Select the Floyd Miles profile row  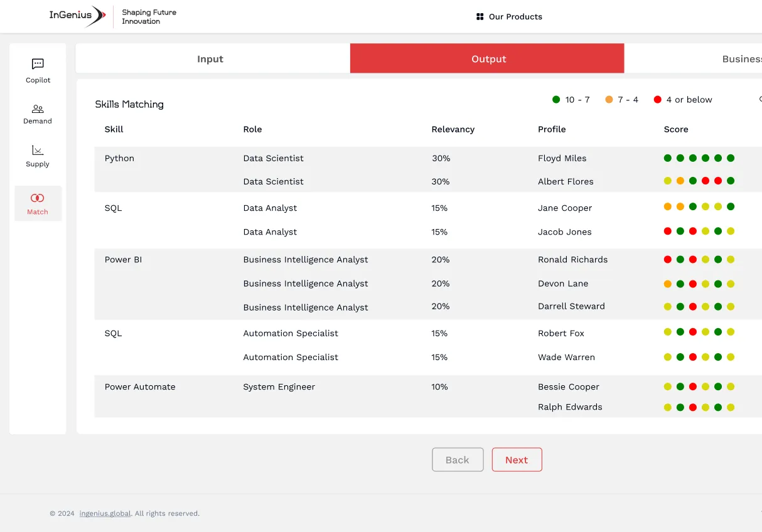561,158
